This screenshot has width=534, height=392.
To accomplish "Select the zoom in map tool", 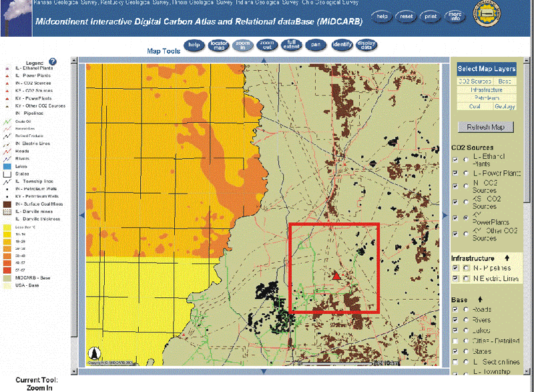I will pyautogui.click(x=243, y=45).
